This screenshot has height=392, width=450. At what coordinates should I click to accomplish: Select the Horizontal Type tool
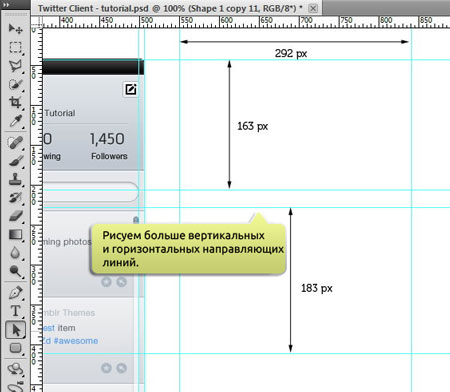(15, 311)
